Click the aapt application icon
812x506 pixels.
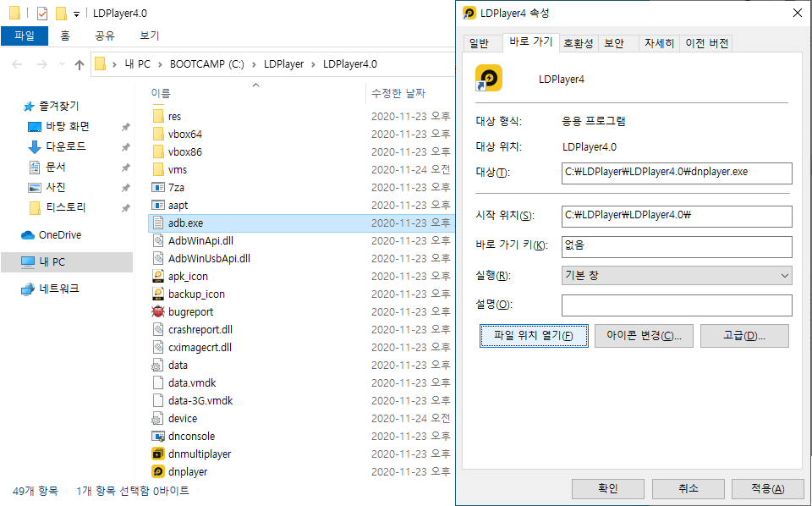(x=158, y=205)
